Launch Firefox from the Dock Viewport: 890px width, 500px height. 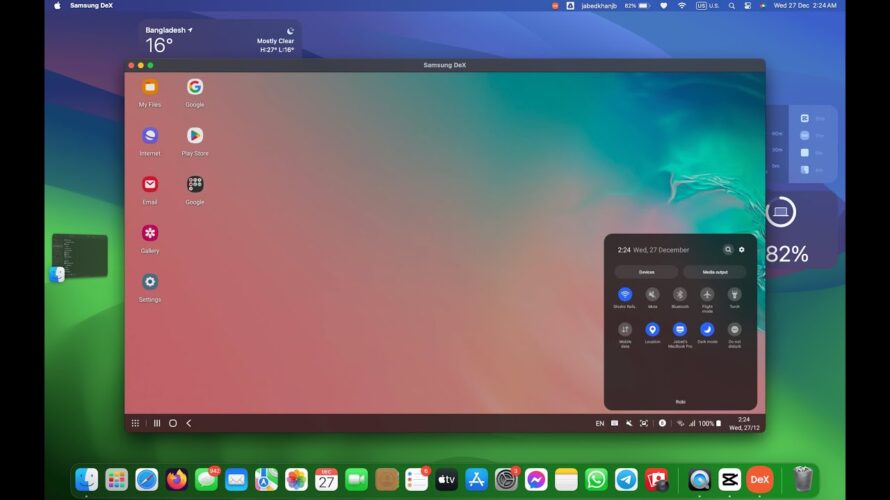177,480
